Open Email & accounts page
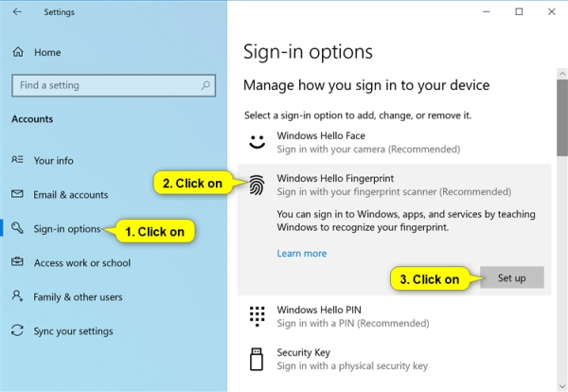This screenshot has width=568, height=392. pos(71,195)
